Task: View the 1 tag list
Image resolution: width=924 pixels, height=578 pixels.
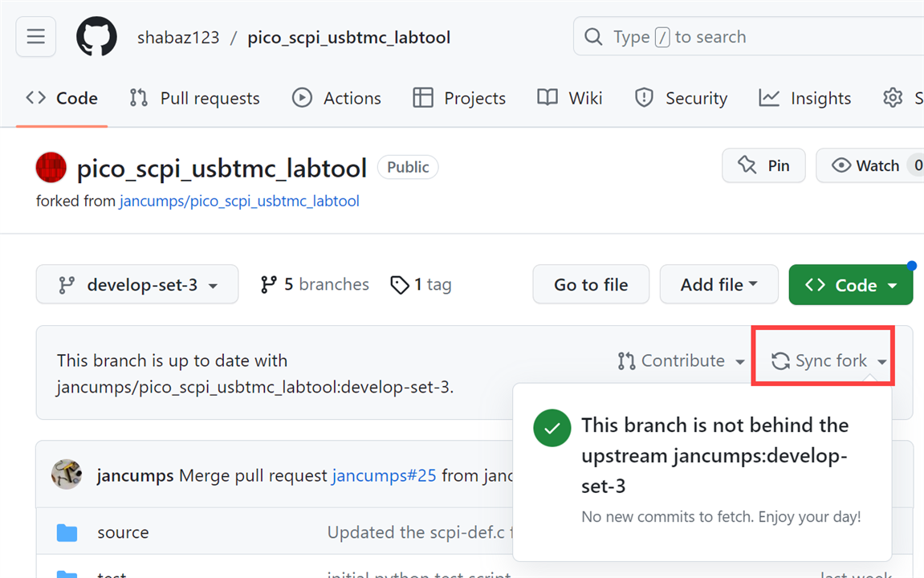Action: 421,284
